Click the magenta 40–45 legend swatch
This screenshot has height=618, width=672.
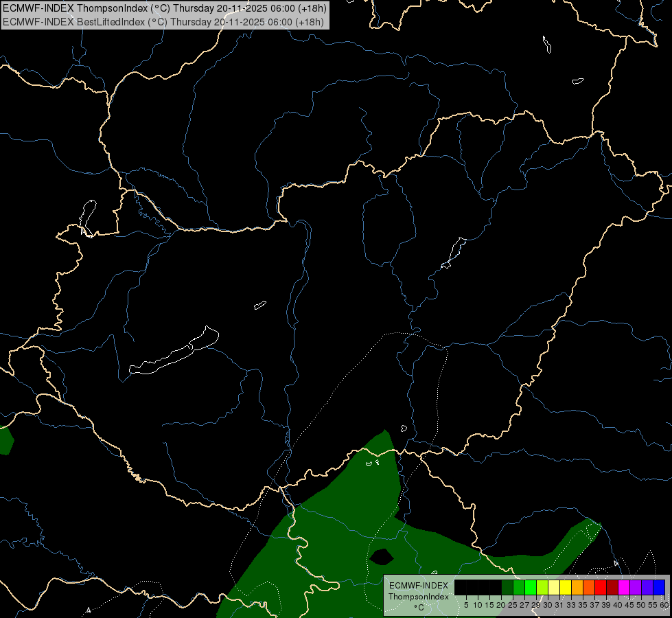pos(624,587)
